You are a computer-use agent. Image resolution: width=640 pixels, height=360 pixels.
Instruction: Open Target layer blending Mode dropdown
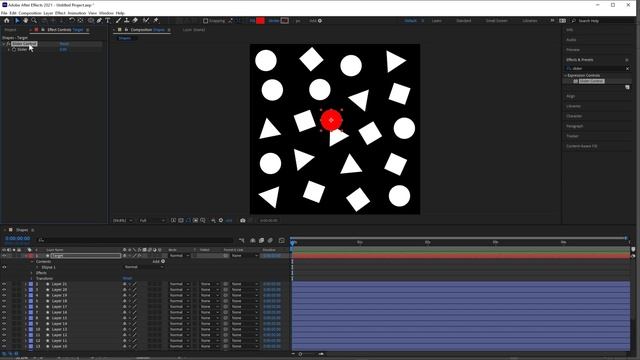[179, 256]
